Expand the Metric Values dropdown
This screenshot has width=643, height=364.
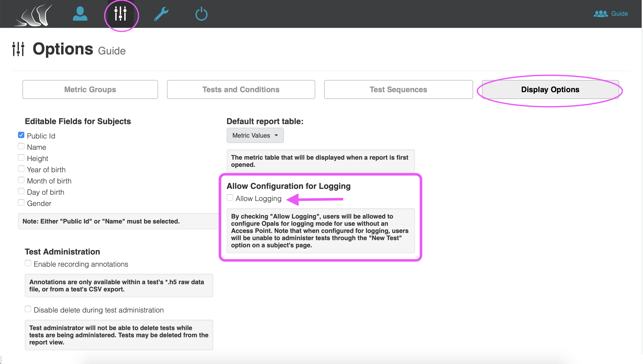click(x=255, y=136)
